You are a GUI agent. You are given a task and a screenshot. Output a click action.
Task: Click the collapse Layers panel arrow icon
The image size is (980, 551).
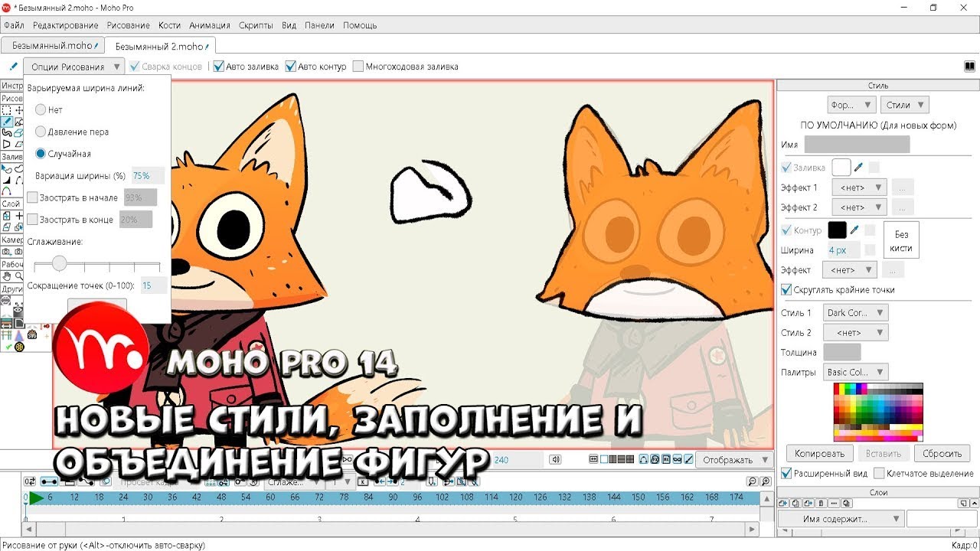click(974, 503)
